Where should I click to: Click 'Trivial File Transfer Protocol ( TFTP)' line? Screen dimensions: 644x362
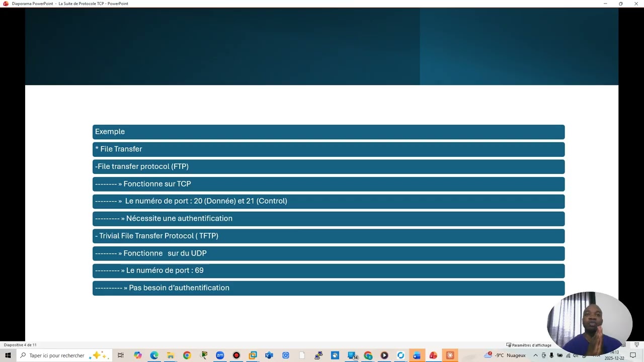[x=329, y=236]
